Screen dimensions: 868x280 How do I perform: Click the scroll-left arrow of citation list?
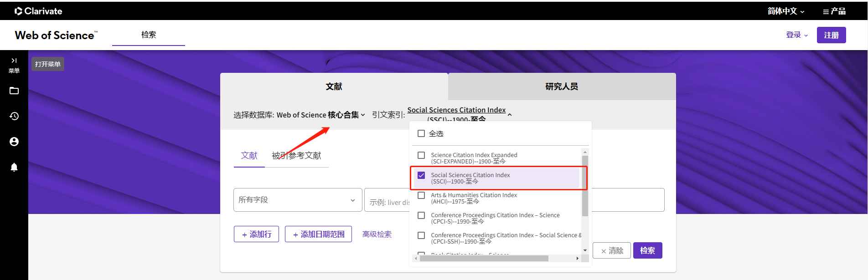[416, 259]
